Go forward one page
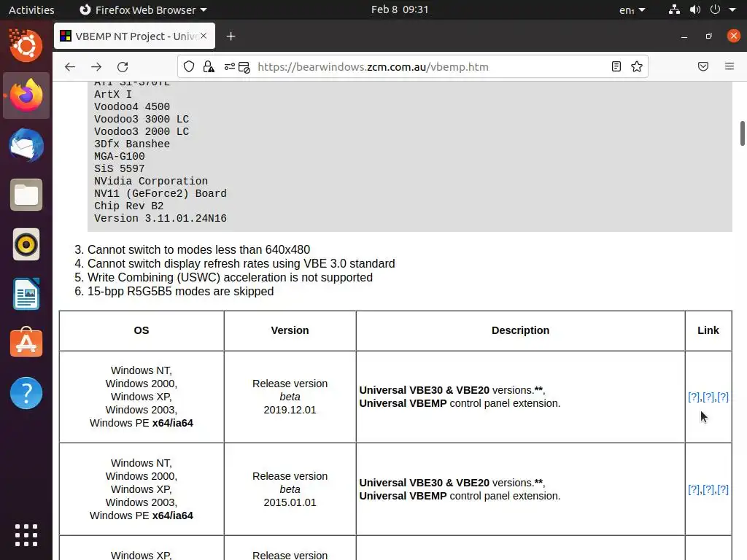Screen dimensions: 747x560 (96, 66)
